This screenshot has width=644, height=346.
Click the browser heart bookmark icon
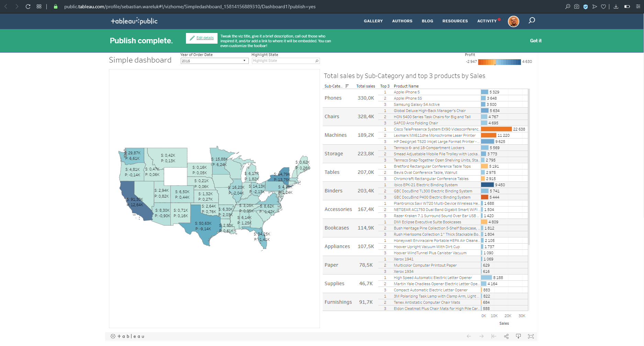(x=603, y=7)
